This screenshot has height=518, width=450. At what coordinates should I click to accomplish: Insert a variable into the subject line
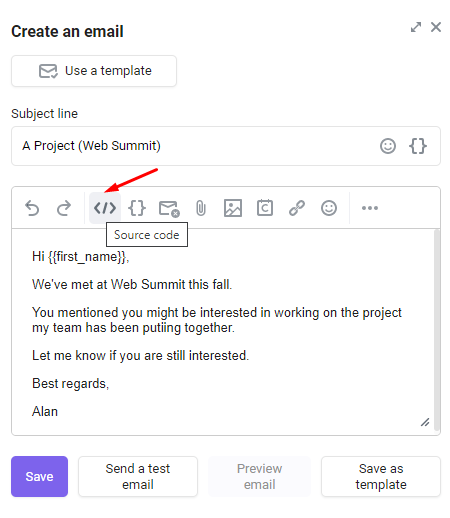coord(418,146)
